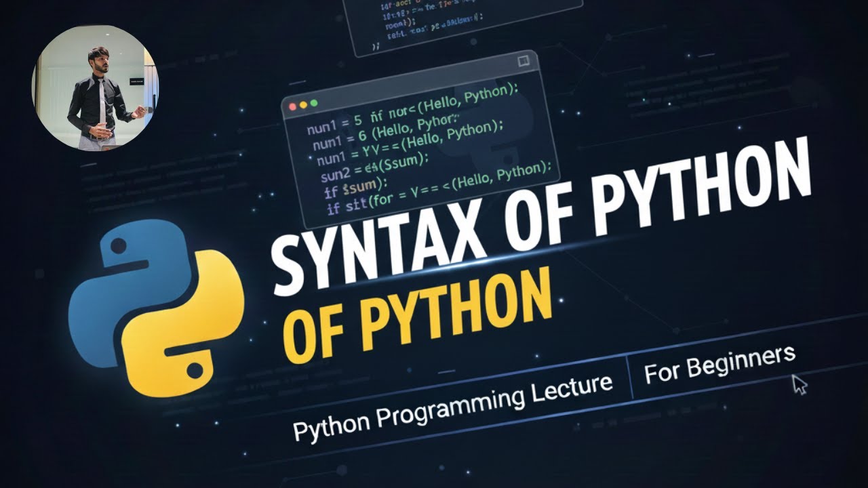Click the green dot on the code window
The width and height of the screenshot is (868, 488).
pos(313,104)
